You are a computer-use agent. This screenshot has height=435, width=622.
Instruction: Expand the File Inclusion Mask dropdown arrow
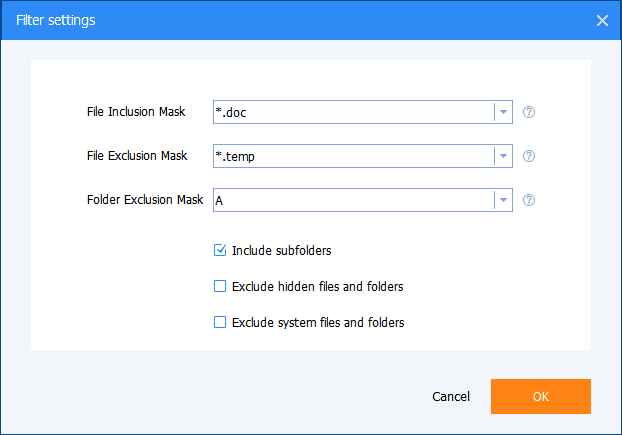pos(503,112)
